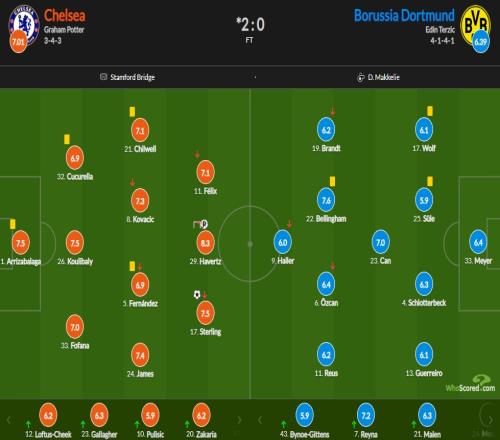The image size is (500, 440).
Task: Click the referee whistle icon
Action: tap(360, 78)
